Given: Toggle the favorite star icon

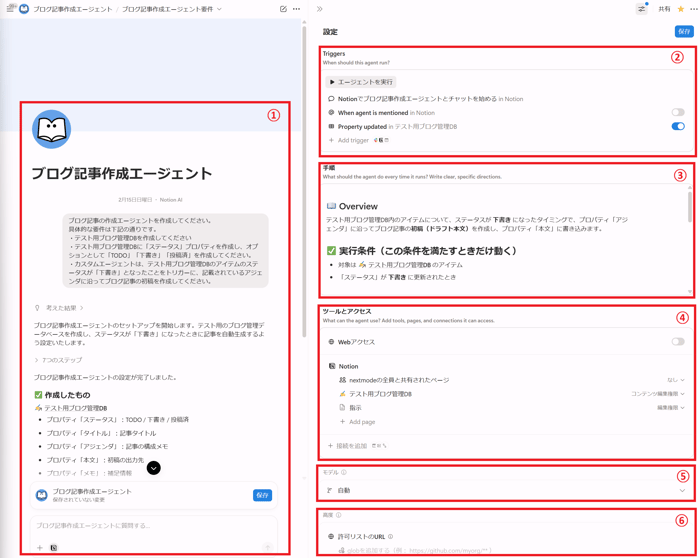Looking at the screenshot, I should (681, 9).
